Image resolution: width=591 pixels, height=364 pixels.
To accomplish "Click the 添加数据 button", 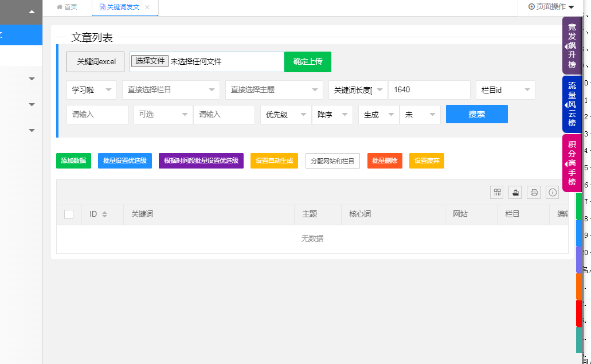I will 73,161.
